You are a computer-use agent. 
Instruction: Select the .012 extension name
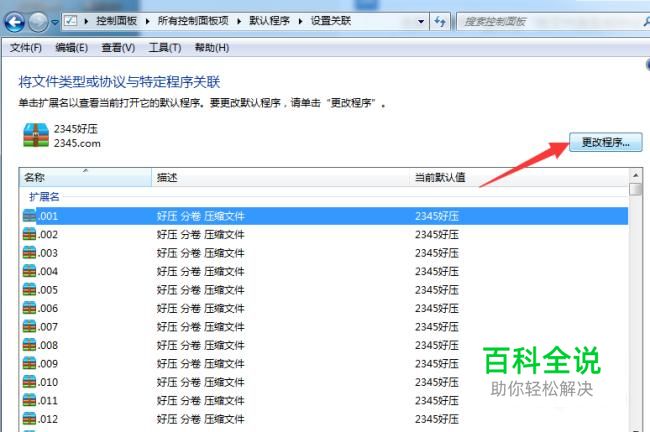click(48, 419)
